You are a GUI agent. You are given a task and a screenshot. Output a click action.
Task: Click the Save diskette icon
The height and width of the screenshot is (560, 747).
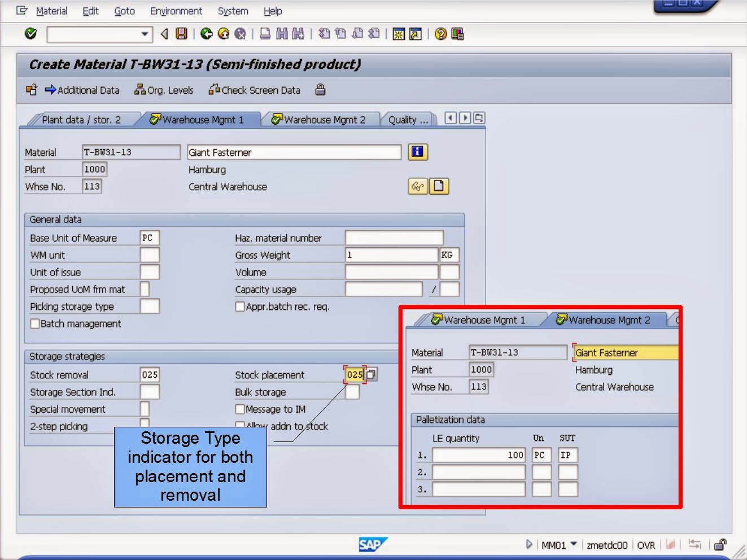point(181,34)
